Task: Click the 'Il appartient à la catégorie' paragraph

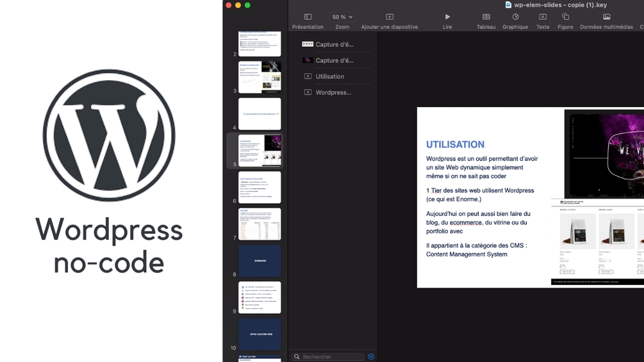Action: click(x=476, y=250)
